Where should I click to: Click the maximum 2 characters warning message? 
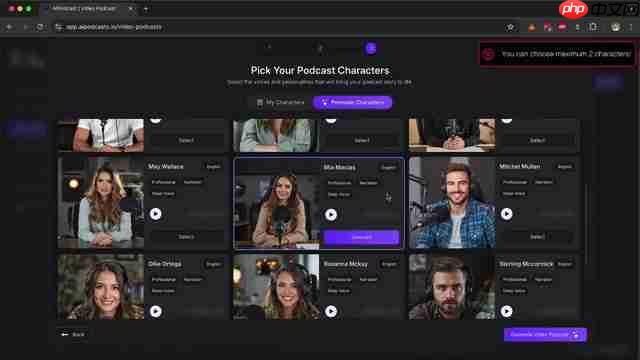point(566,54)
